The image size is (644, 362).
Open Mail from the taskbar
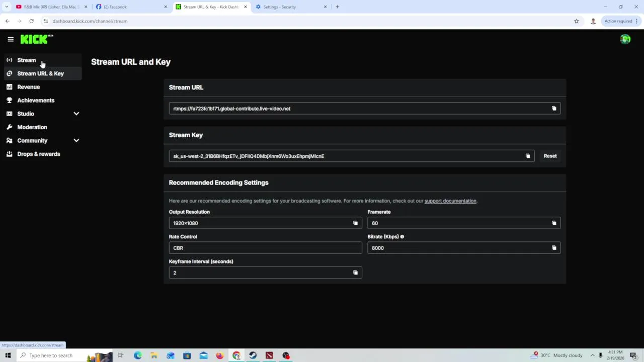click(203, 355)
